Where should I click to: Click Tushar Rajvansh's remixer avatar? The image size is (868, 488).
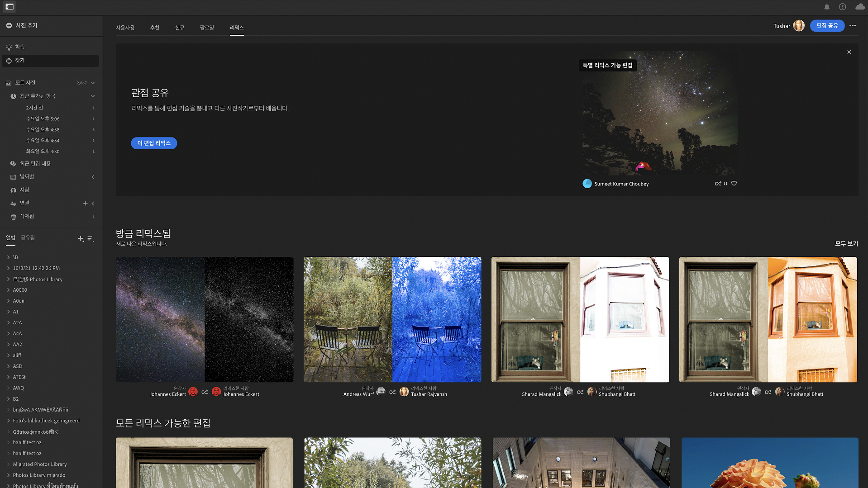[x=404, y=392]
